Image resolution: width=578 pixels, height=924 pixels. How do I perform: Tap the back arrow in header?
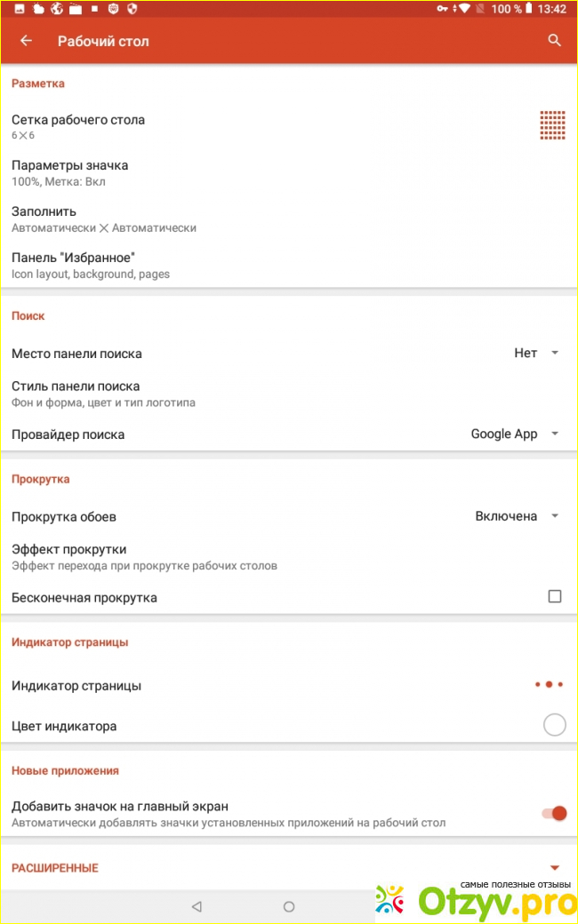pos(26,41)
